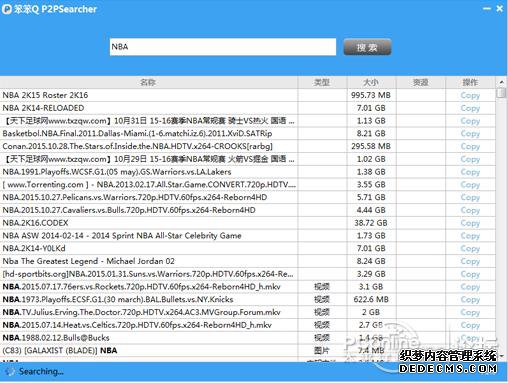Copy link for NBA.2K16.CODEX row
This screenshot has width=508, height=383.
[x=470, y=223]
